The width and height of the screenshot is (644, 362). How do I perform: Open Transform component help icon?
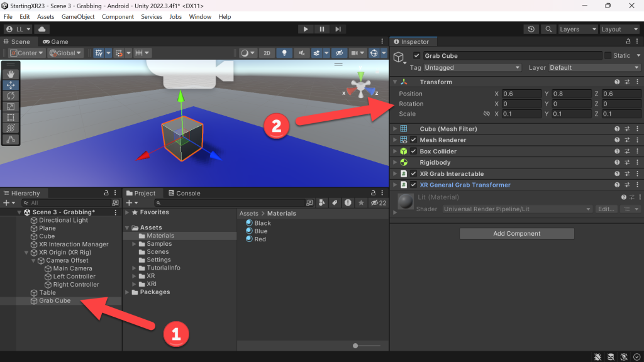point(617,82)
